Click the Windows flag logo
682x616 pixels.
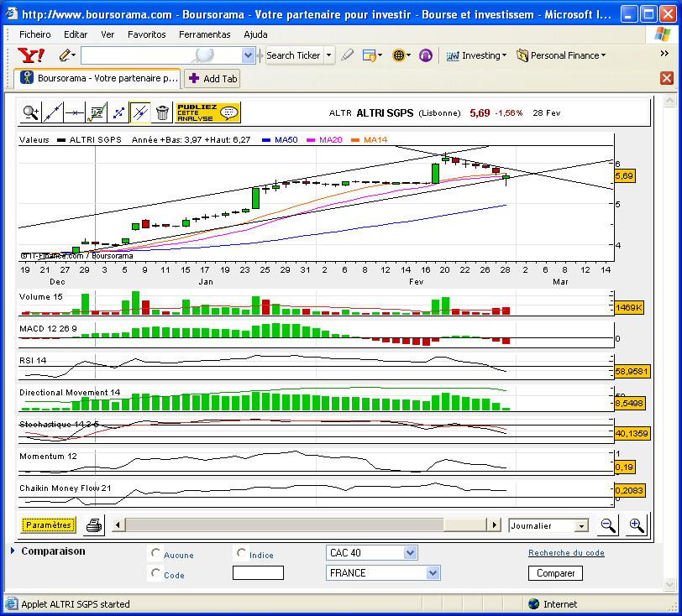662,34
